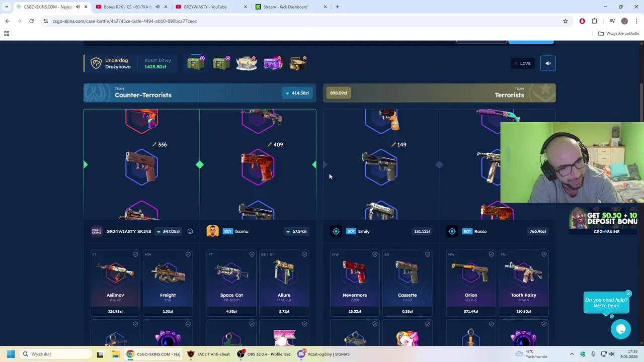Open OBS 32.0.4 from taskbar
644x362 pixels.
264,354
